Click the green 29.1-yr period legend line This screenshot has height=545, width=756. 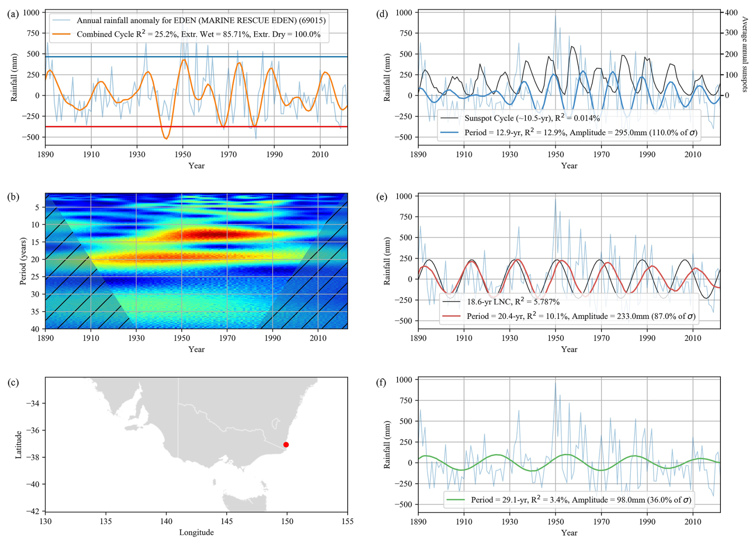(456, 499)
